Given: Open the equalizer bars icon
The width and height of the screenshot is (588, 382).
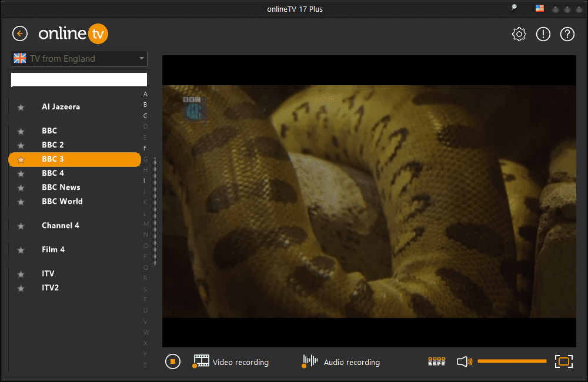Looking at the screenshot, I should (x=436, y=361).
